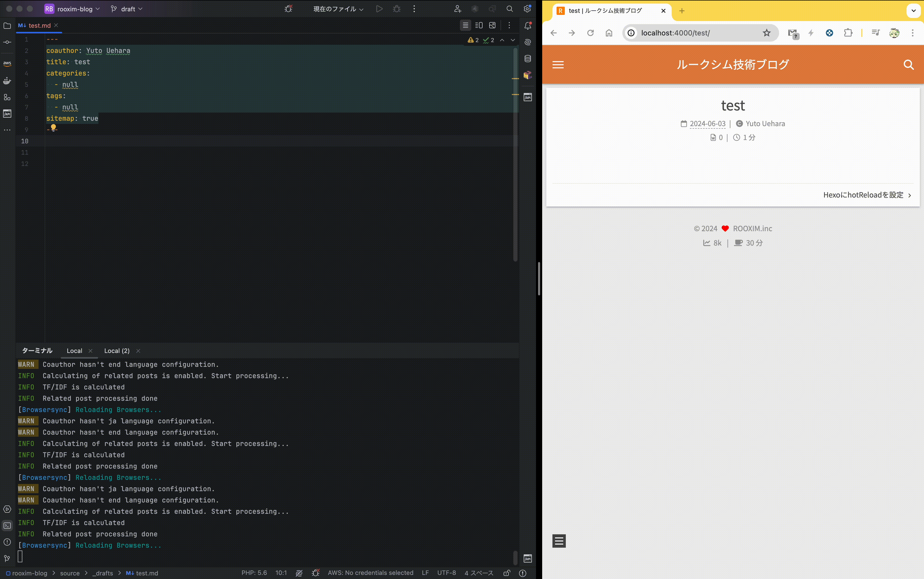The height and width of the screenshot is (579, 924).
Task: Toggle the read-only lock in status bar
Action: (507, 573)
